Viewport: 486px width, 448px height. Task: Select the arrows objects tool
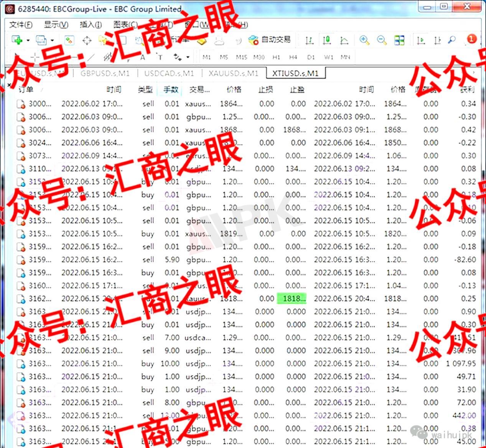click(x=177, y=57)
